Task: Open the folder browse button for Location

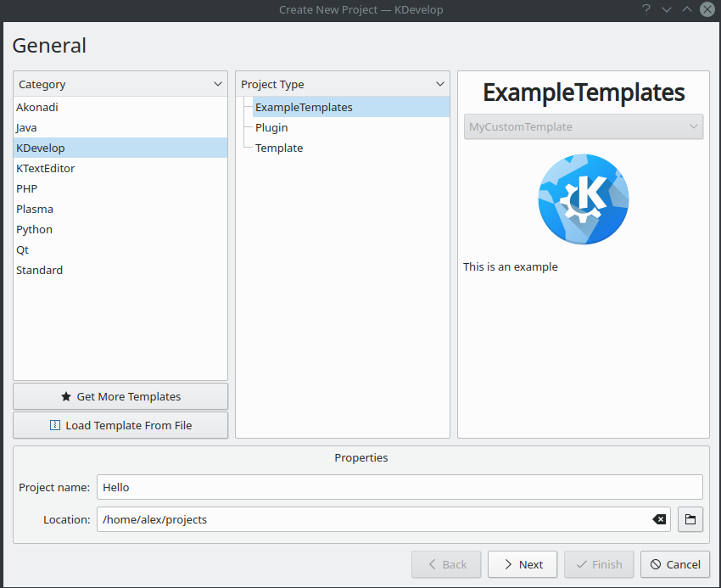Action: click(690, 519)
